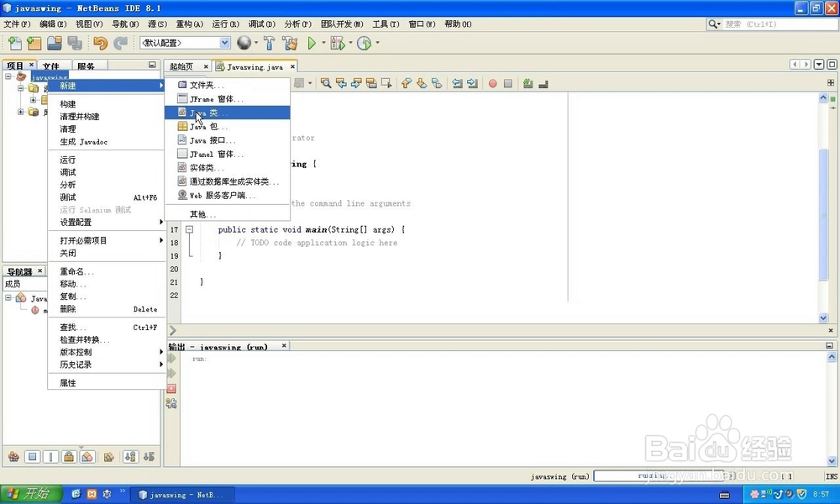Choose 重命名 in context menu

[x=106, y=271]
